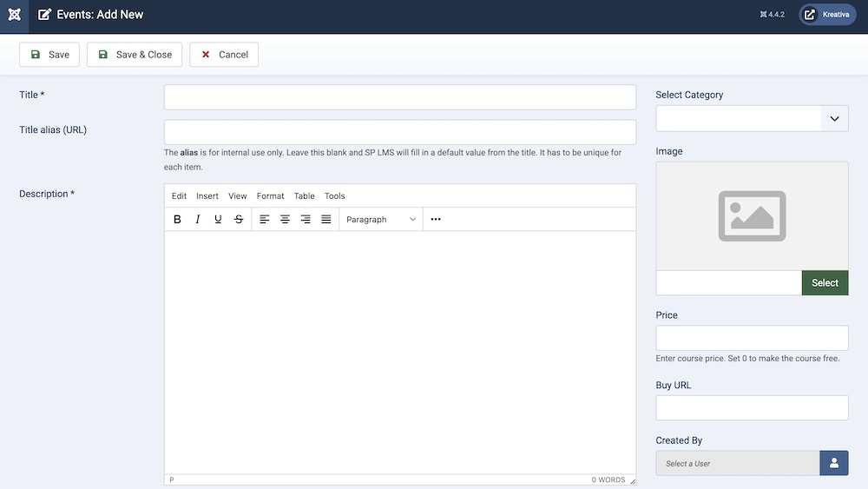Click the Save & Close button
The width and height of the screenshot is (868, 489).
[x=135, y=55]
